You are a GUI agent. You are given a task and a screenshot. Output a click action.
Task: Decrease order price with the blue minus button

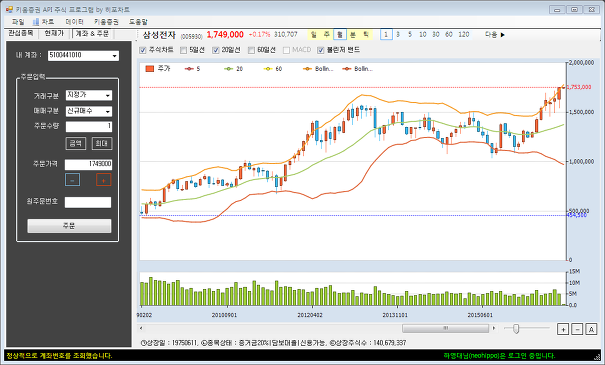[x=73, y=180]
